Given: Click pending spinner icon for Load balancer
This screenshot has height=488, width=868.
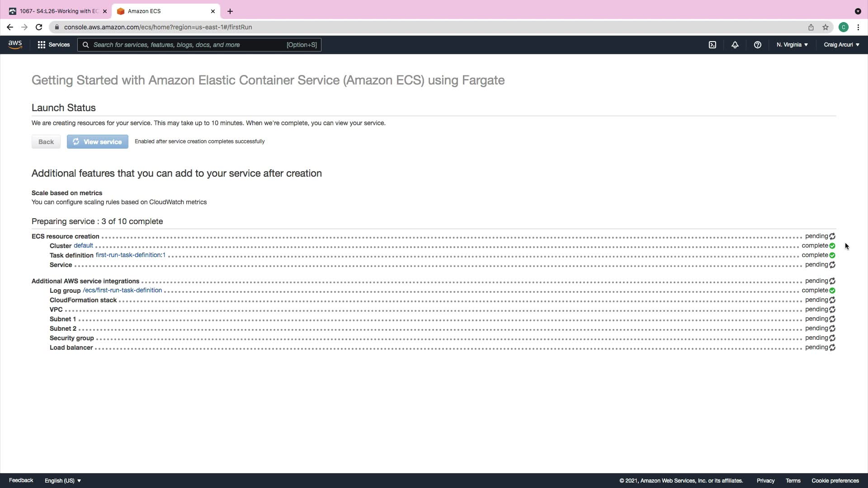Looking at the screenshot, I should 832,347.
